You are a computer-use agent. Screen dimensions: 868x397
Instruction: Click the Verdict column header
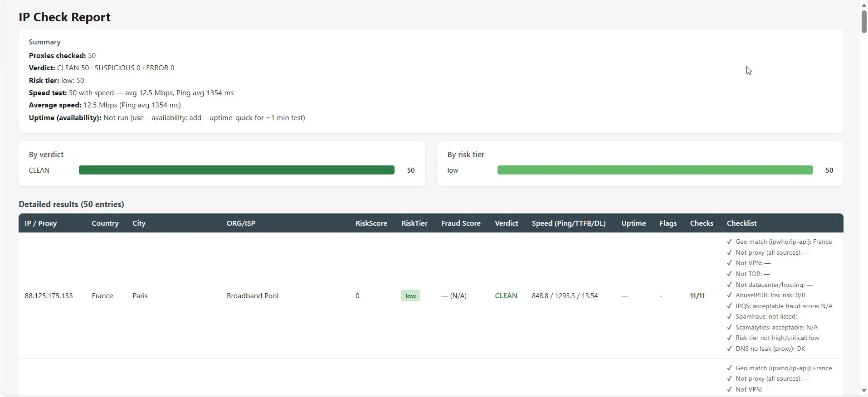[506, 223]
